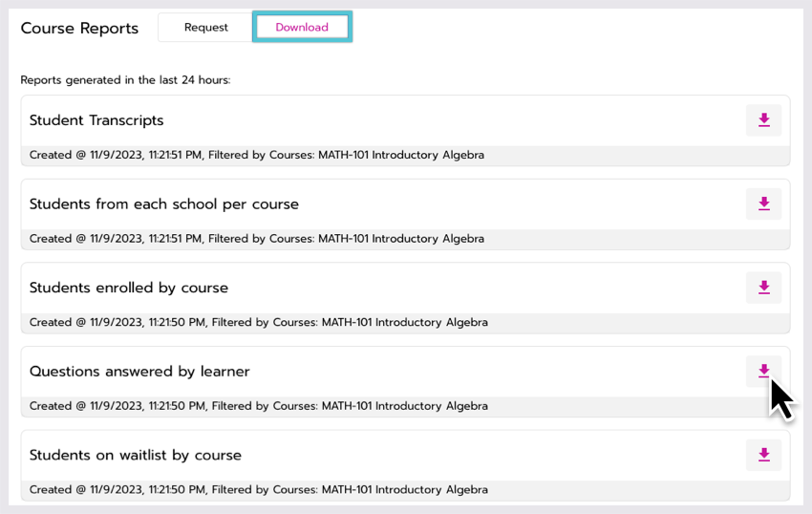Open the Students enrolled by course entry
Viewport: 812px width, 514px height.
point(128,288)
